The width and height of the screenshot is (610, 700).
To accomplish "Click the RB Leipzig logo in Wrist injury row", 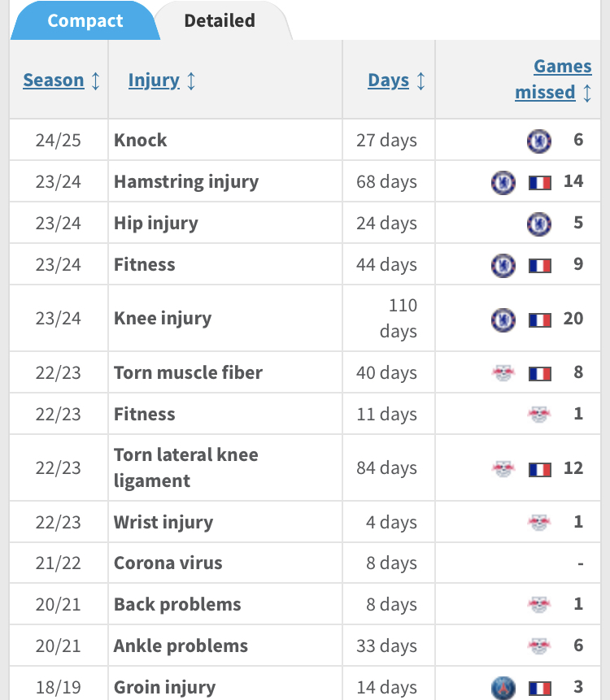I will click(538, 522).
